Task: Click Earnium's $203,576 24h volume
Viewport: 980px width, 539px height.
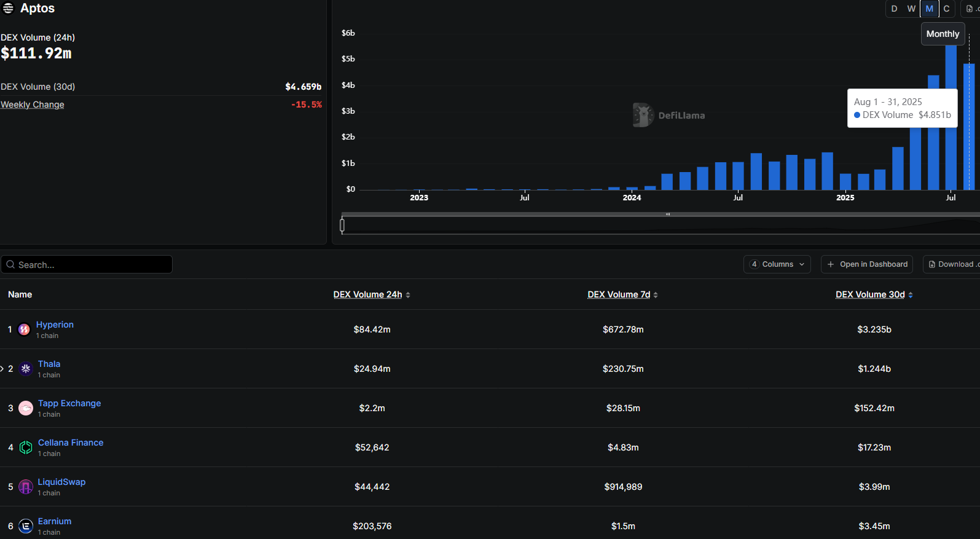Action: [x=372, y=526]
